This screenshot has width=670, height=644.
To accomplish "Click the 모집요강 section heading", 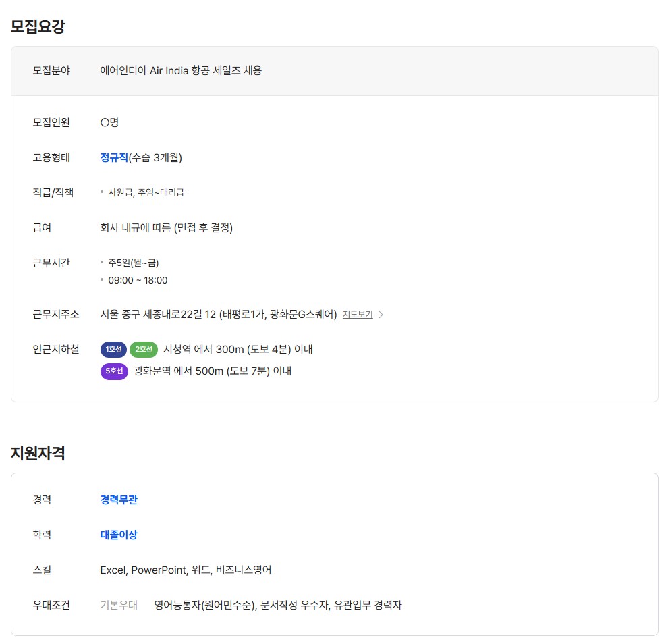I will (38, 26).
